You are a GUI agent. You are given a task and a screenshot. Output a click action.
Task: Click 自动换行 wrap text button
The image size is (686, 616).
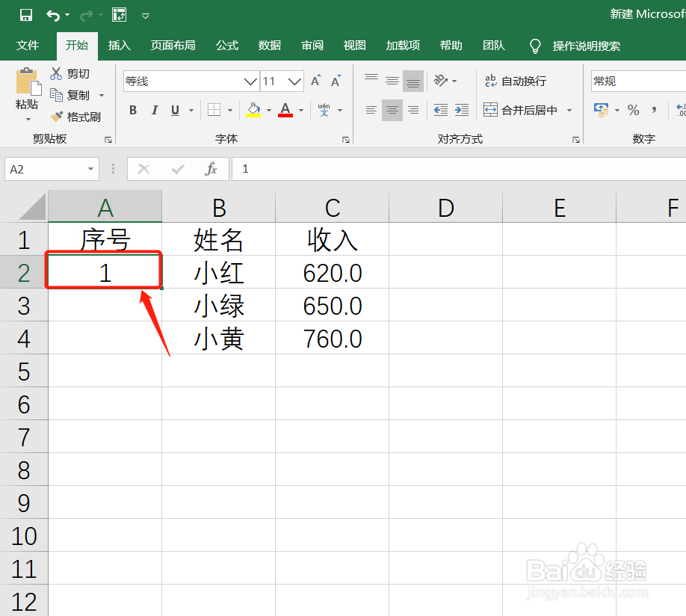[516, 81]
